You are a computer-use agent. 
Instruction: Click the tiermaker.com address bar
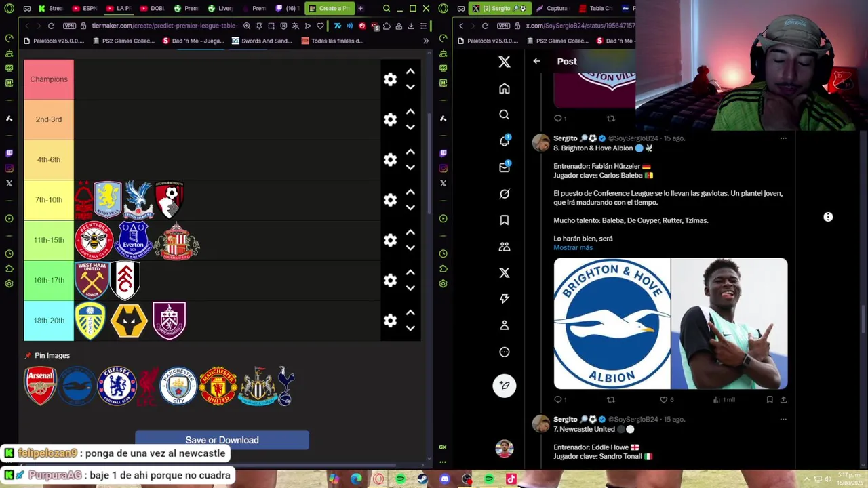tap(165, 26)
